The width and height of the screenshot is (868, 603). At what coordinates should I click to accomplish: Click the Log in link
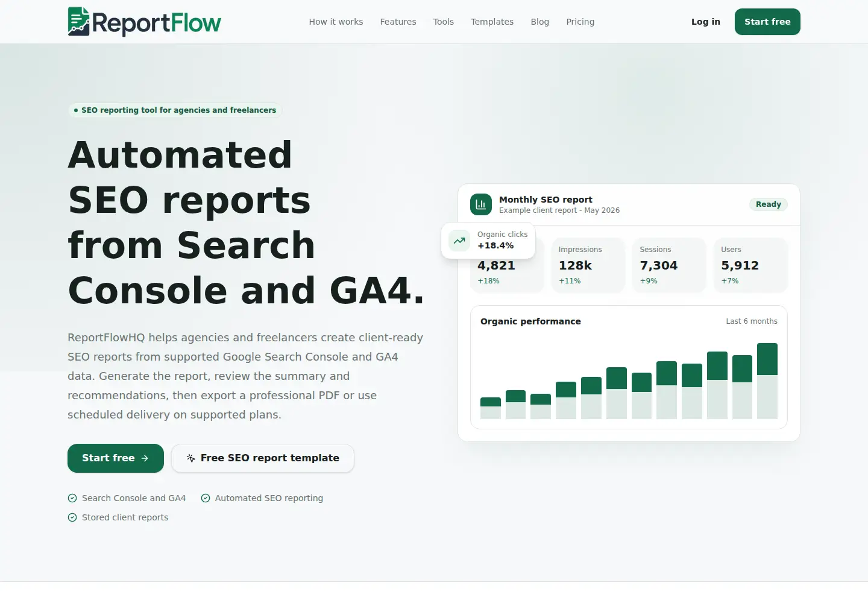click(706, 22)
